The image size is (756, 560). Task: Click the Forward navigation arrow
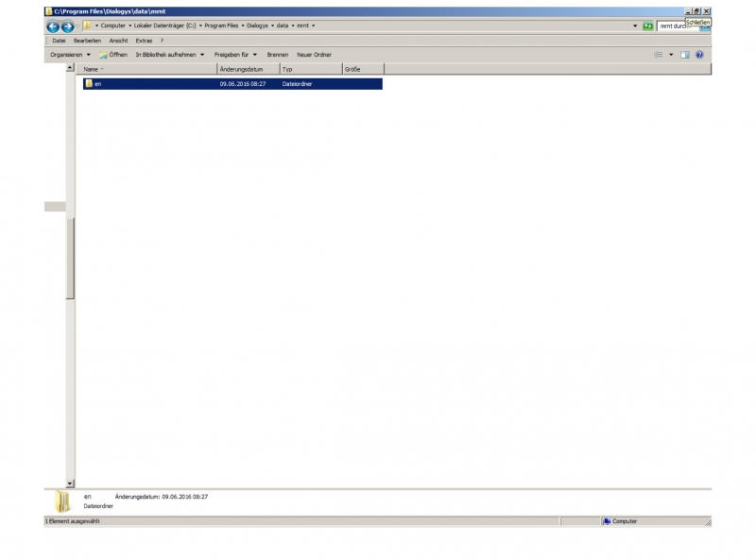(x=67, y=26)
